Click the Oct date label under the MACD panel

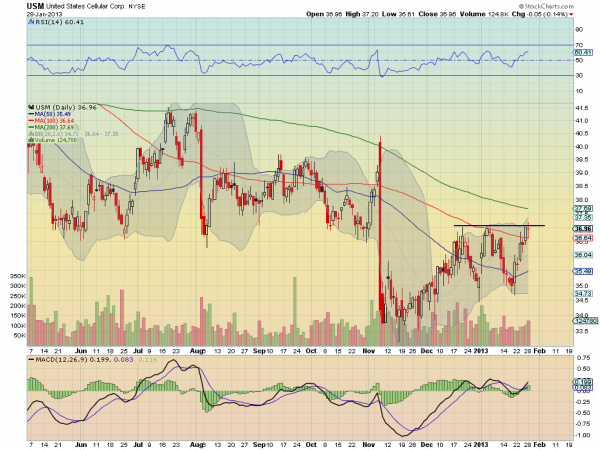pos(311,445)
